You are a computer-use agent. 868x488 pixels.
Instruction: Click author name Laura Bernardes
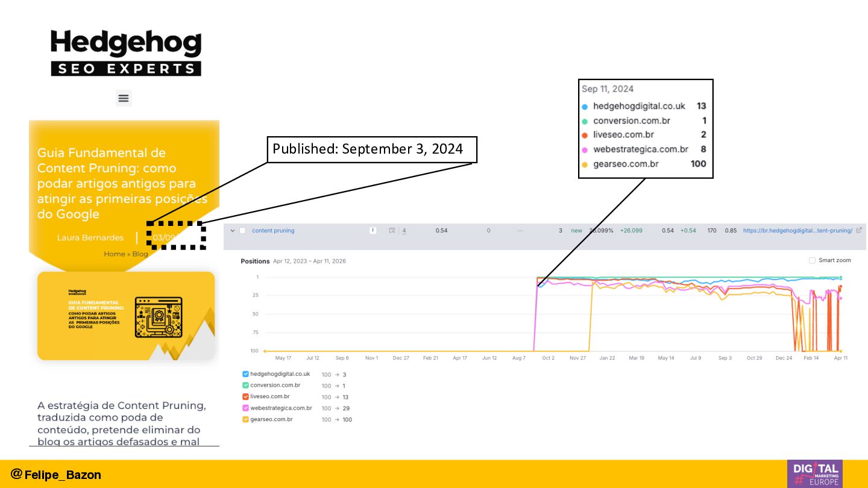coord(90,237)
